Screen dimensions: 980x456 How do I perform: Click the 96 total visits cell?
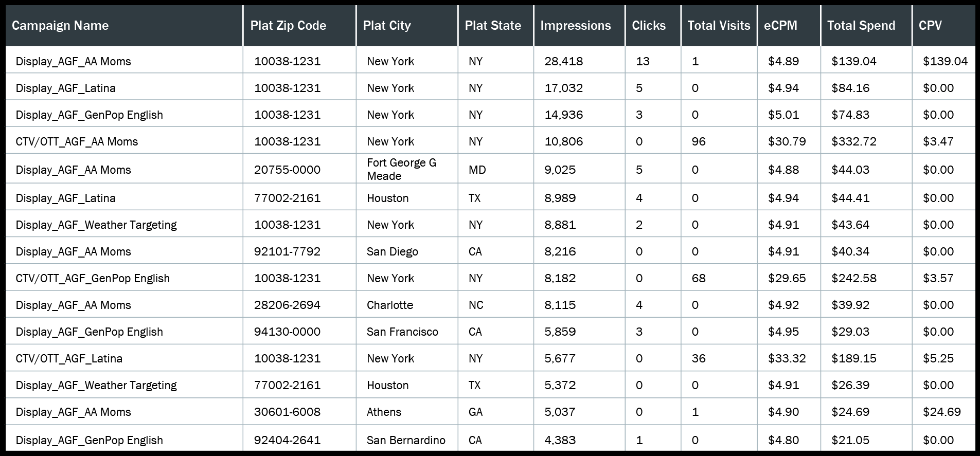coord(699,141)
